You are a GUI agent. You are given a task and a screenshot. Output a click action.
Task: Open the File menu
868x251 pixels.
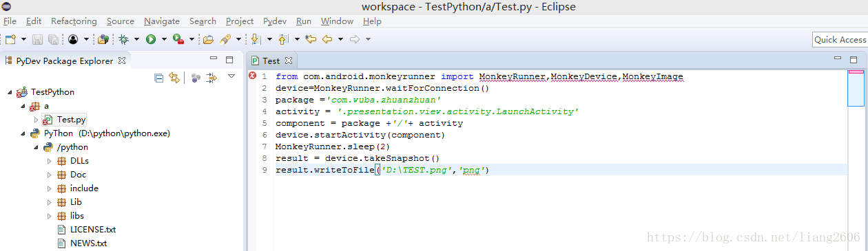pos(10,21)
